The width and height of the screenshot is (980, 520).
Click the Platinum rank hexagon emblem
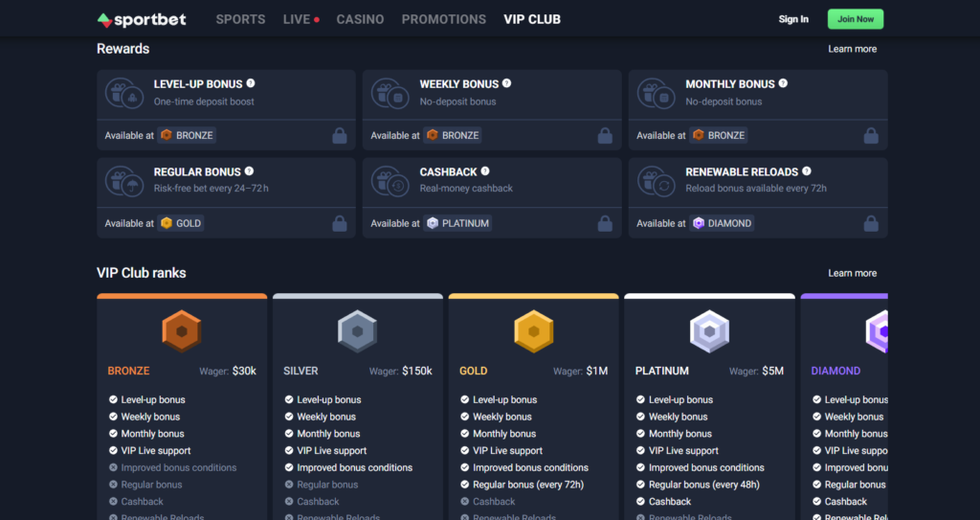point(709,331)
